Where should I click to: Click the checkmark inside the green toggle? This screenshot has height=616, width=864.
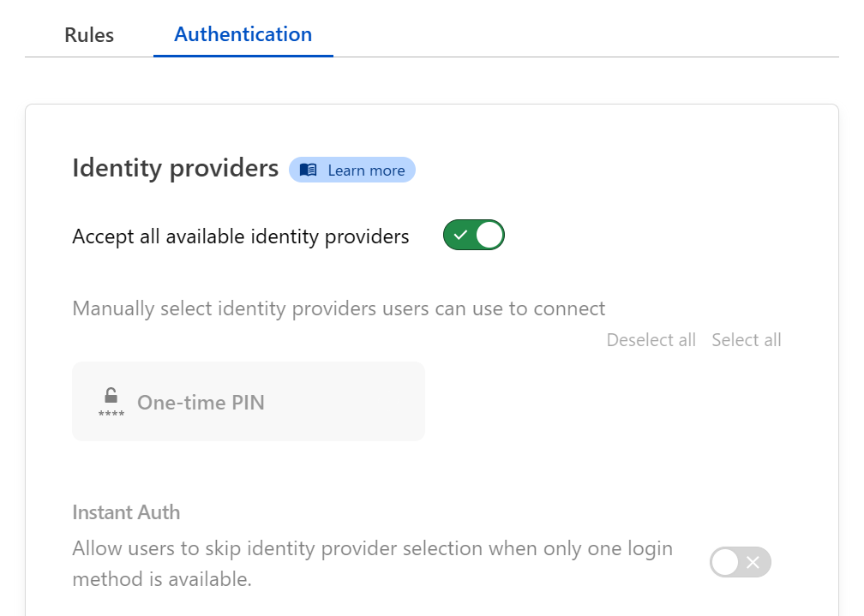click(460, 236)
